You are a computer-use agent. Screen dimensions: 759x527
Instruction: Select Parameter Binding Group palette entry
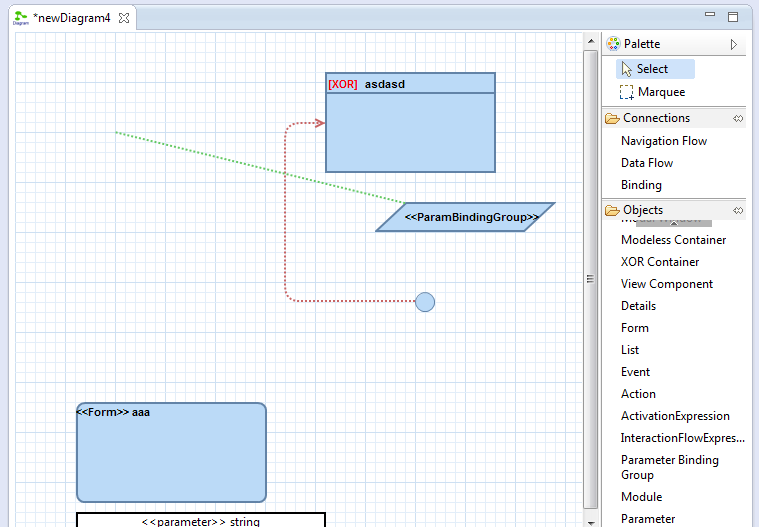pos(669,467)
